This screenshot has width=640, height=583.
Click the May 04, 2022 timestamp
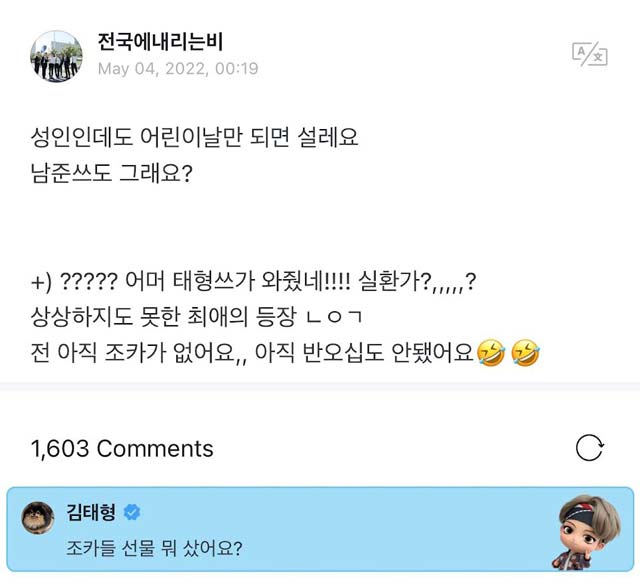click(178, 69)
